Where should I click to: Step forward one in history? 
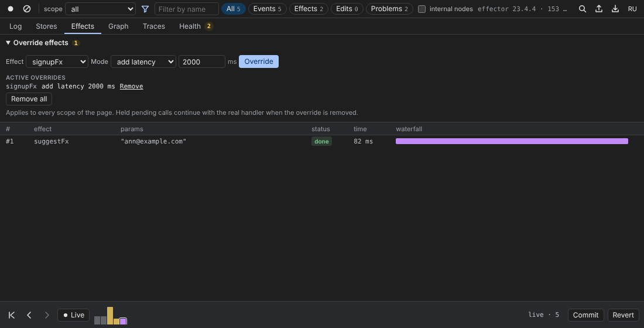[x=47, y=315]
